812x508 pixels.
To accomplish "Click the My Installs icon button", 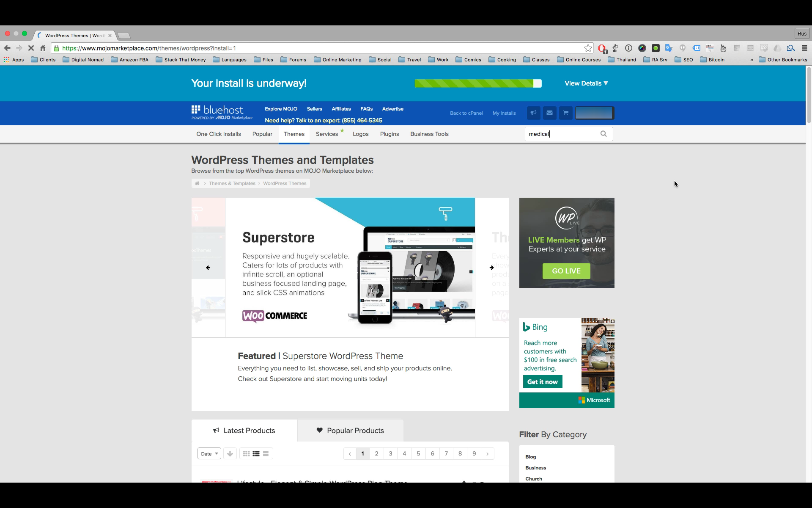I will 504,113.
